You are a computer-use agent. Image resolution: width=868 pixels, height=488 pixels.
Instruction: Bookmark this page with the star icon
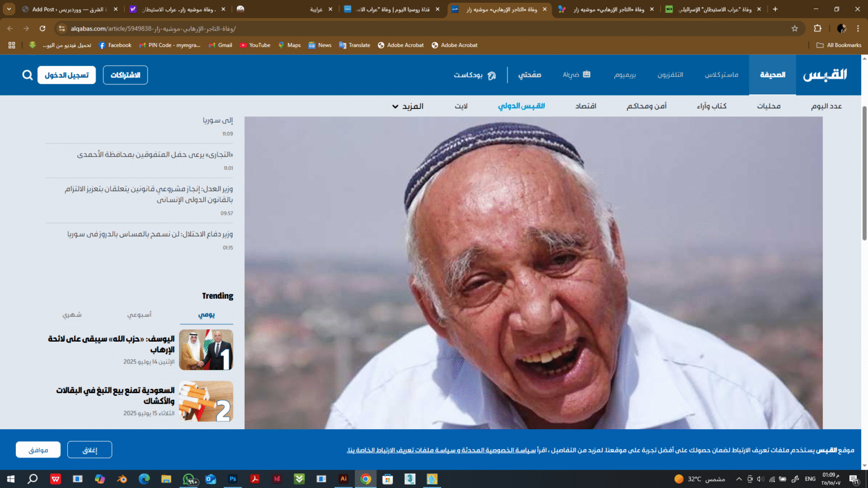click(795, 28)
